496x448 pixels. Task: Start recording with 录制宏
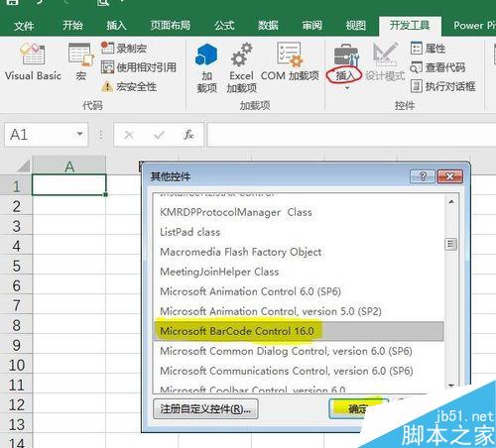[x=124, y=49]
